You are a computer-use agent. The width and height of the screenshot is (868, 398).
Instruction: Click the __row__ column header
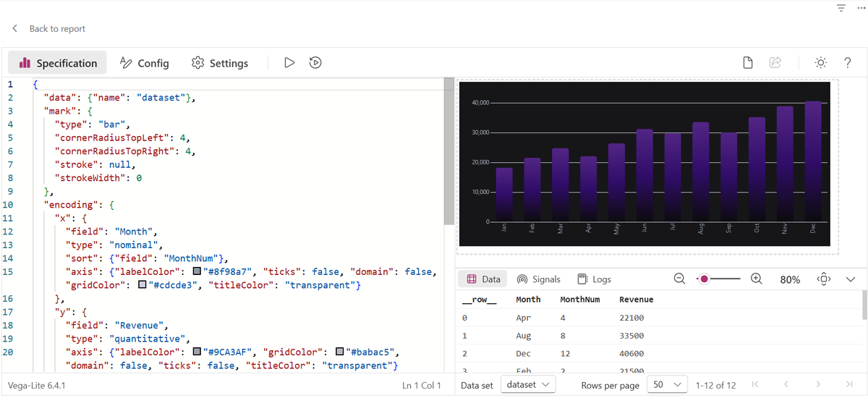[480, 300]
